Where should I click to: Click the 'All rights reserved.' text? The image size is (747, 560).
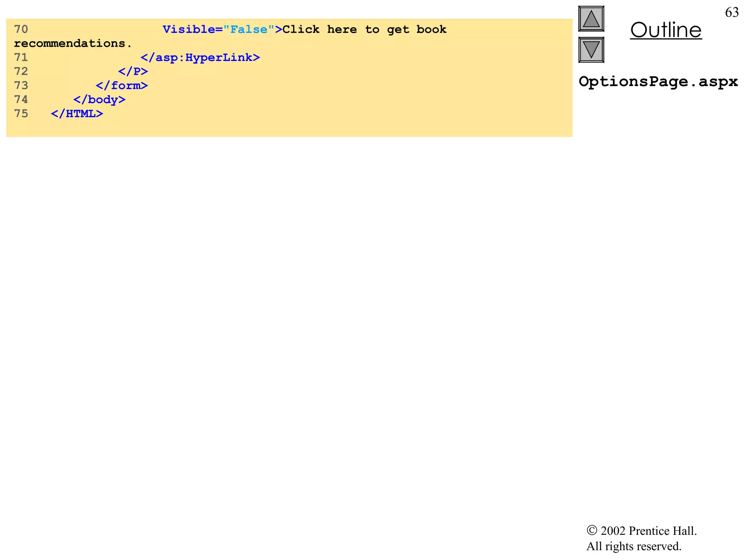click(x=634, y=547)
